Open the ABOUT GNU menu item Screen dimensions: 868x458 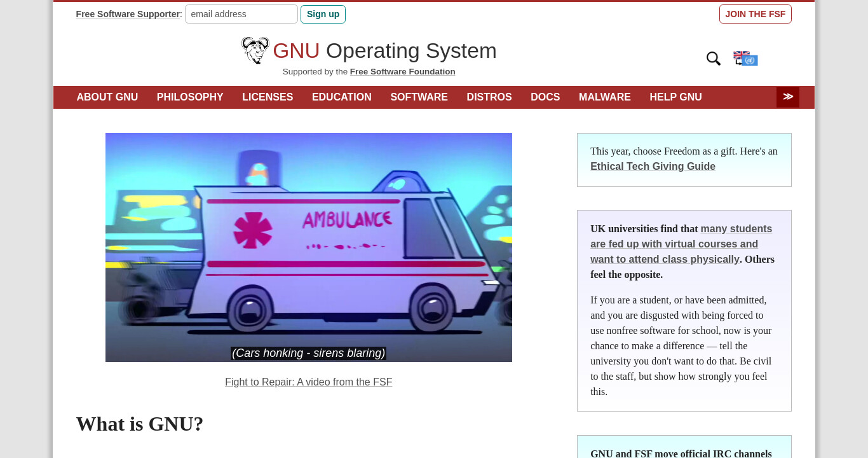[x=107, y=97]
